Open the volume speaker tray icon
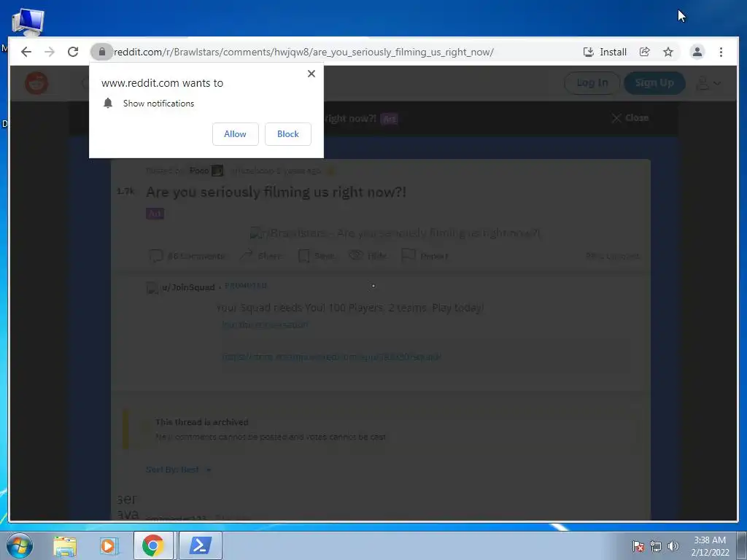Viewport: 747px width, 560px height. 673,546
